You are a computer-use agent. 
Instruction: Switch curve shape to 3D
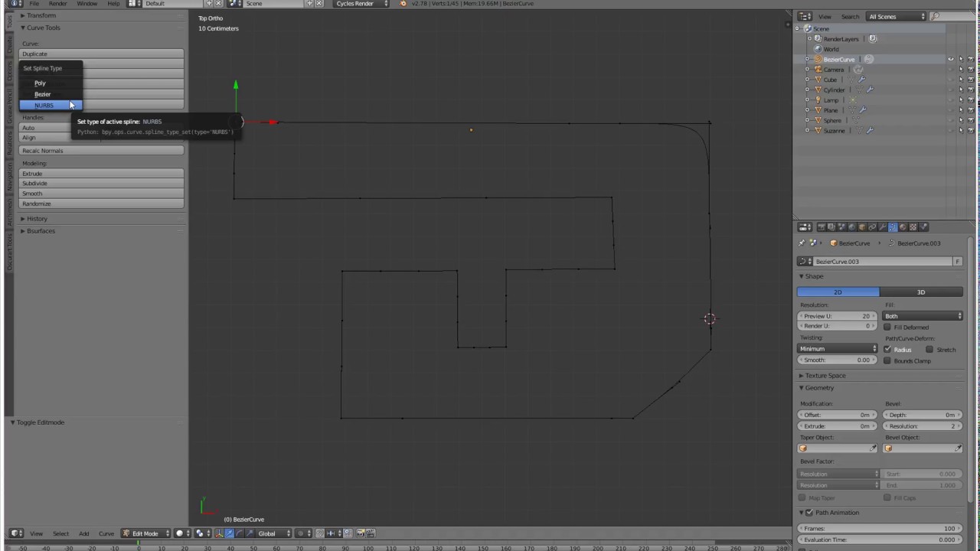pyautogui.click(x=921, y=292)
